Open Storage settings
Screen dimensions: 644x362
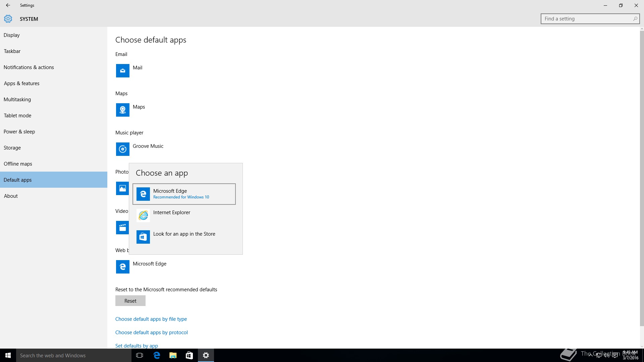(54, 148)
